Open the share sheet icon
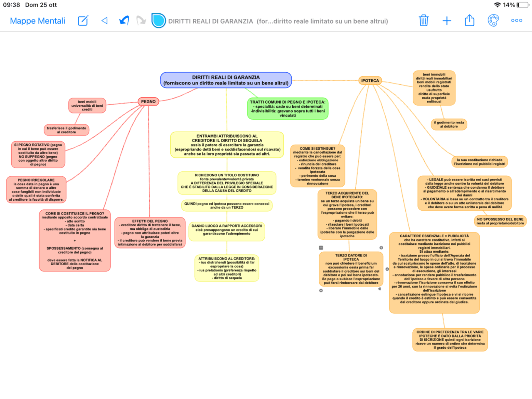 pyautogui.click(x=469, y=20)
